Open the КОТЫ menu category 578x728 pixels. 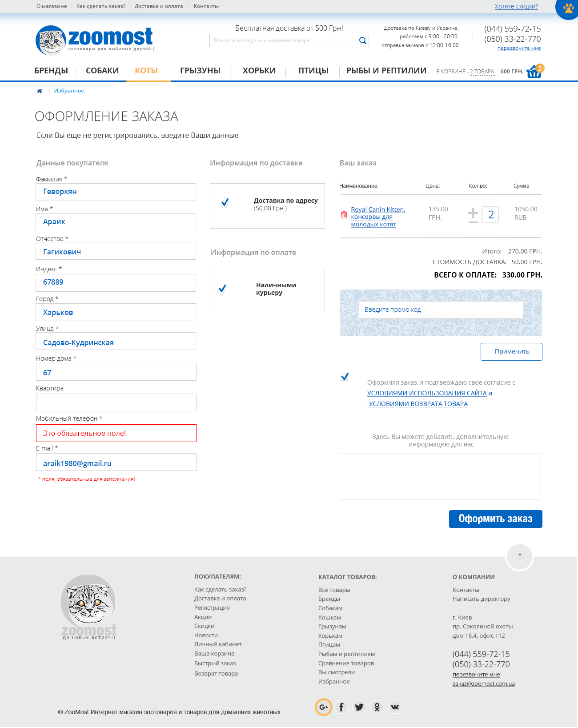click(x=146, y=71)
